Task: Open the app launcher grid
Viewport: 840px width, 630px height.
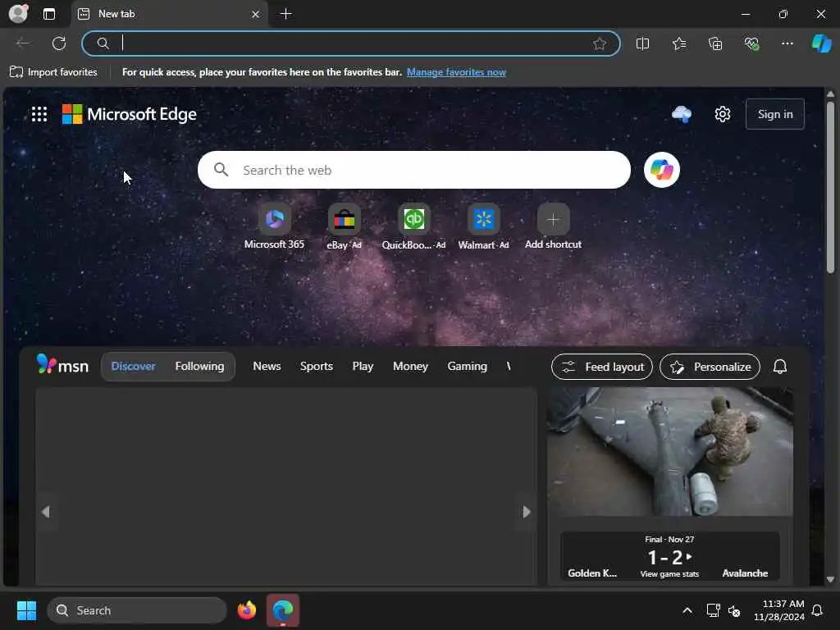Action: tap(39, 114)
